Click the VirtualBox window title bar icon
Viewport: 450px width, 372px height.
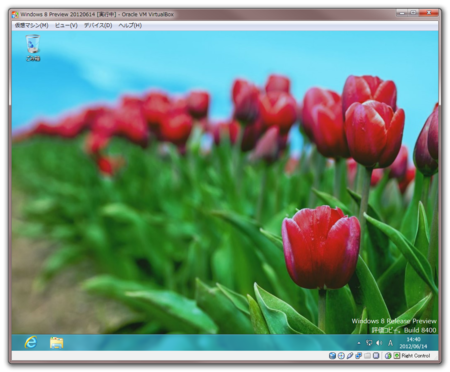(x=15, y=14)
